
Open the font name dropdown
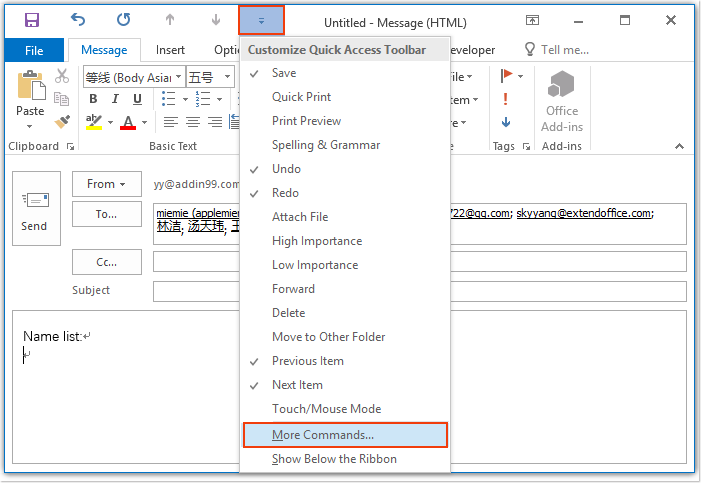pyautogui.click(x=179, y=77)
